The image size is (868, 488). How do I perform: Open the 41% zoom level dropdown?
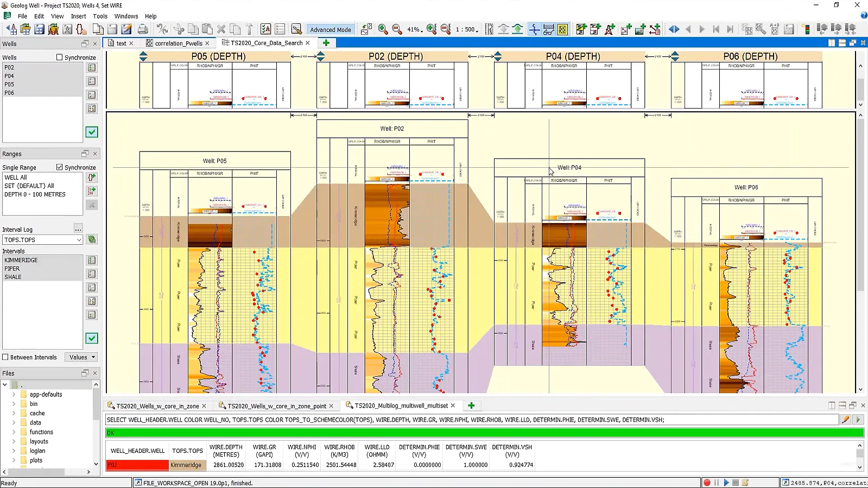click(x=415, y=30)
